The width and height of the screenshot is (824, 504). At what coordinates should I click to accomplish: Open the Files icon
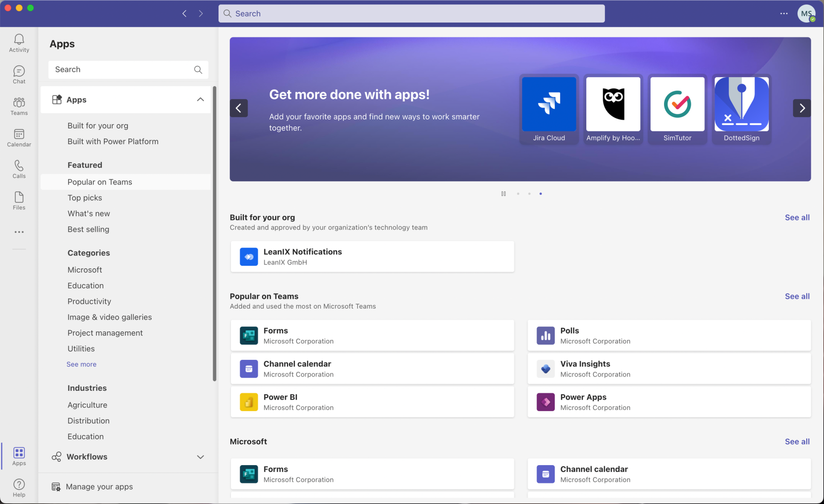19,200
